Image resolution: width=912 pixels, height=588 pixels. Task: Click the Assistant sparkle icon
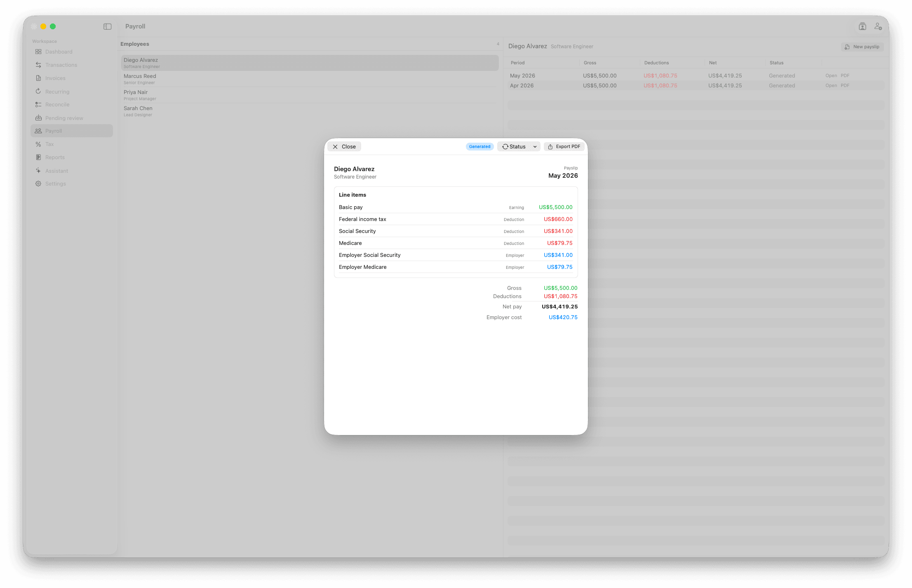pyautogui.click(x=38, y=170)
